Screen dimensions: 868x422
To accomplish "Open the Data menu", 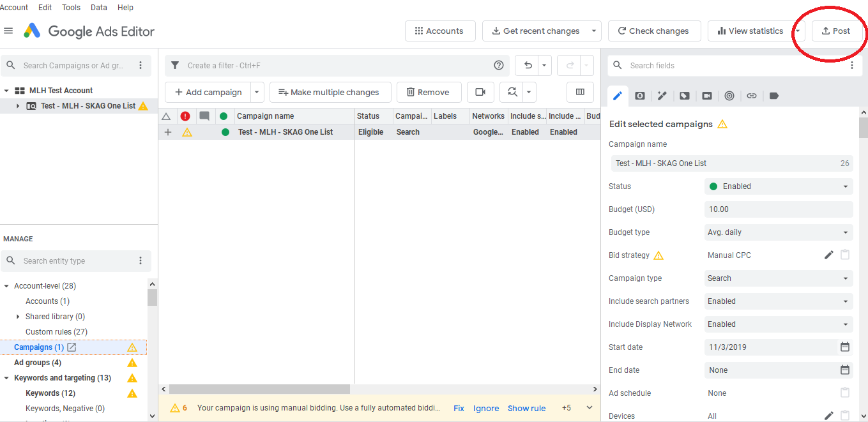I will (99, 8).
